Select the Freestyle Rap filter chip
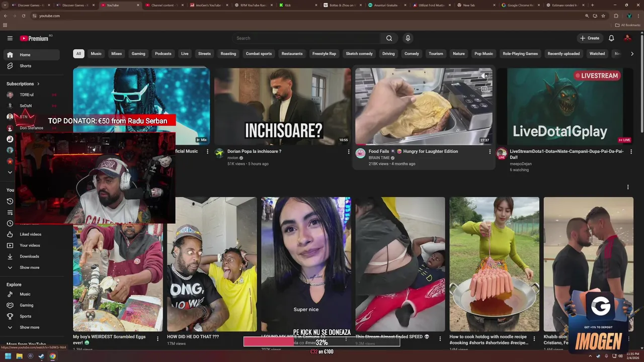 click(x=324, y=54)
